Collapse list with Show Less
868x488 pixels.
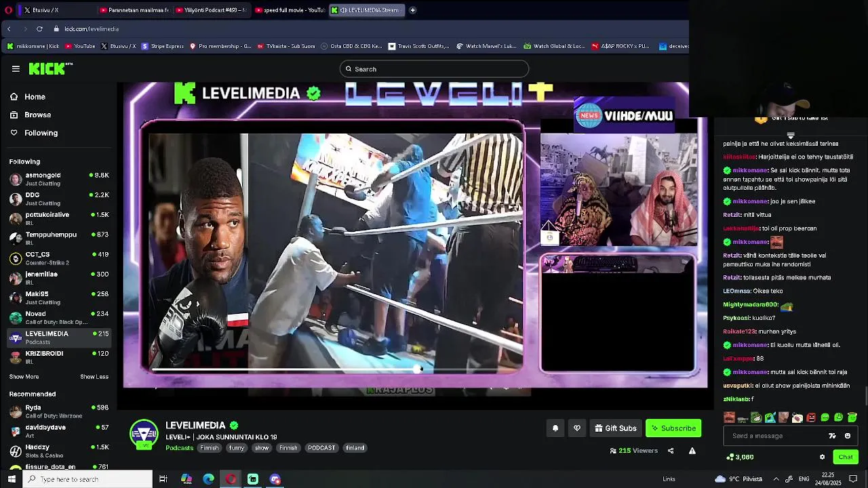coord(94,377)
